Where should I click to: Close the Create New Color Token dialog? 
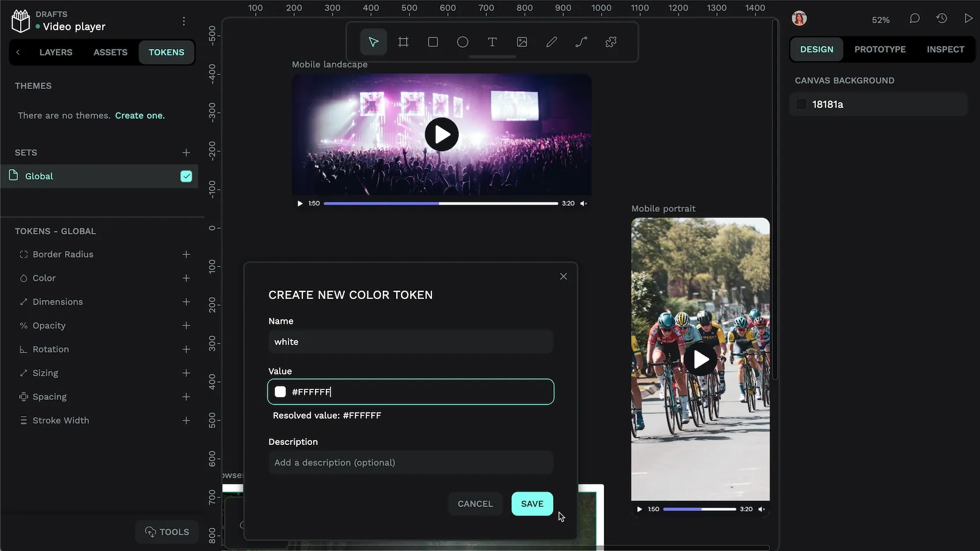564,276
